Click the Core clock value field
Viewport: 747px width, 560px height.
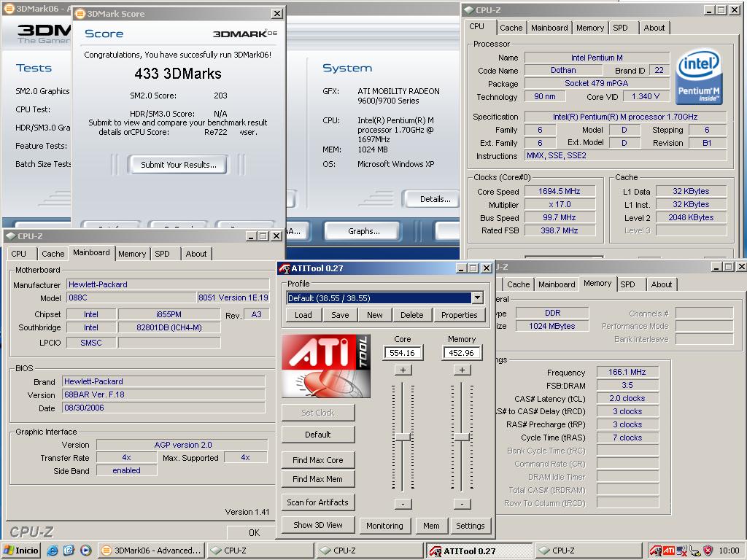click(403, 353)
